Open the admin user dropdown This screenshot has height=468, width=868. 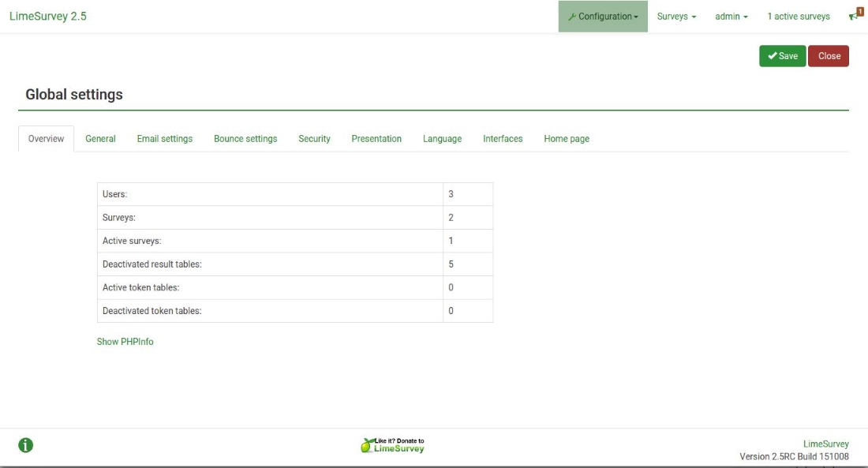(731, 17)
